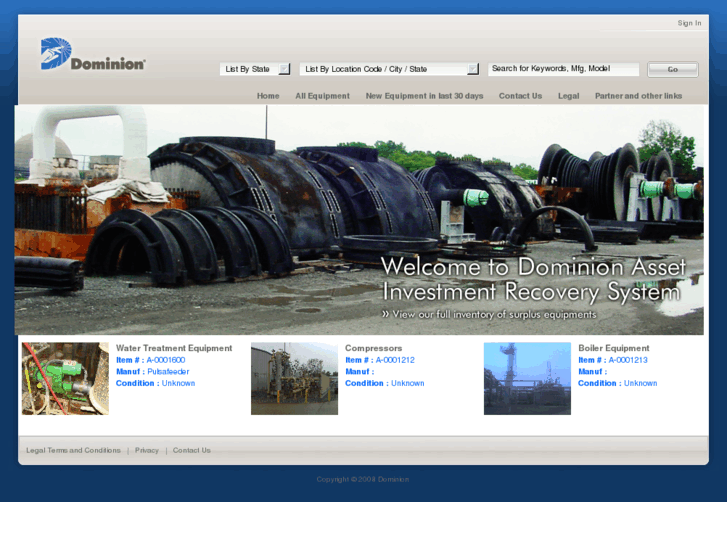
Task: Click the Water Treatment Equipment heading
Action: [x=174, y=348]
